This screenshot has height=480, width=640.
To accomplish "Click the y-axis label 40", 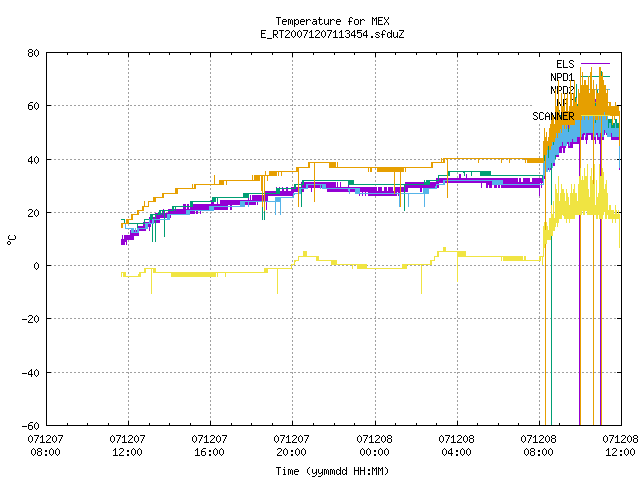I will [33, 160].
